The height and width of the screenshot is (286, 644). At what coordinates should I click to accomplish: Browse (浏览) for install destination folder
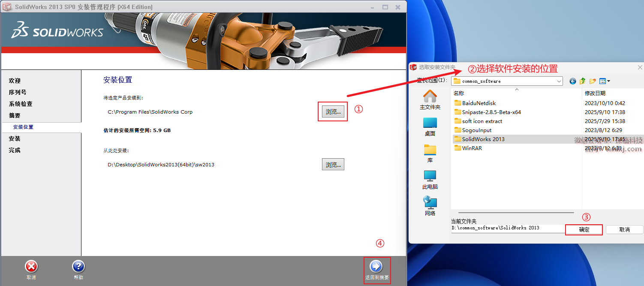[333, 112]
